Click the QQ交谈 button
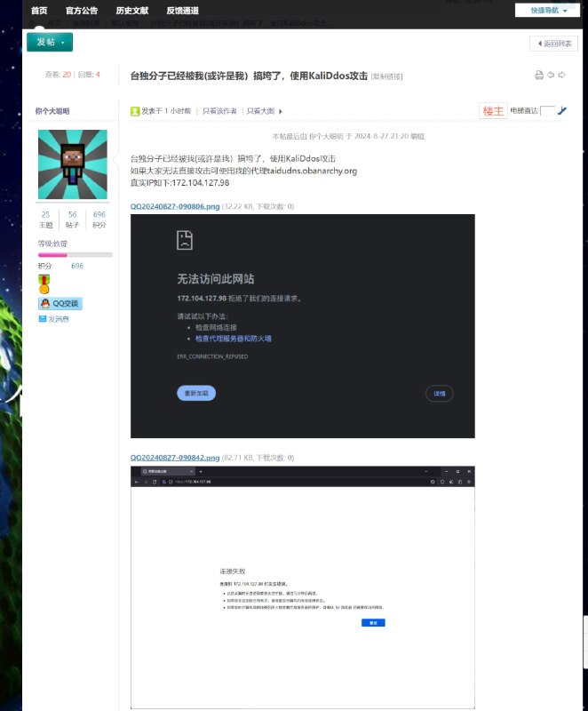This screenshot has height=711, width=588. (60, 303)
